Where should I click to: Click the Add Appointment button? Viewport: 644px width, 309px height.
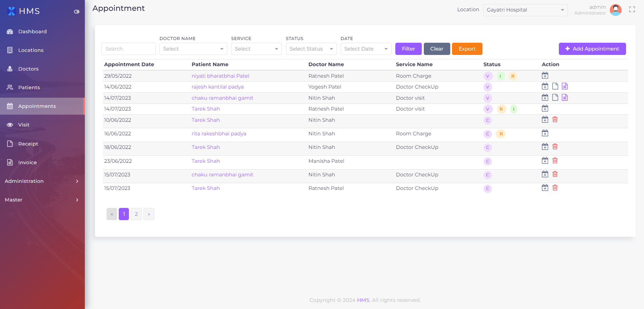pos(592,49)
